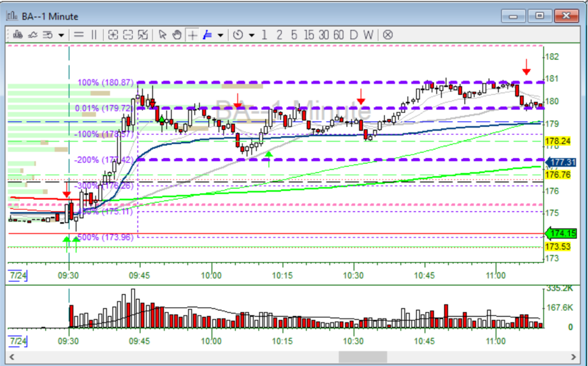Select the 60 minute interval button
This screenshot has width=588, height=366.
point(338,35)
